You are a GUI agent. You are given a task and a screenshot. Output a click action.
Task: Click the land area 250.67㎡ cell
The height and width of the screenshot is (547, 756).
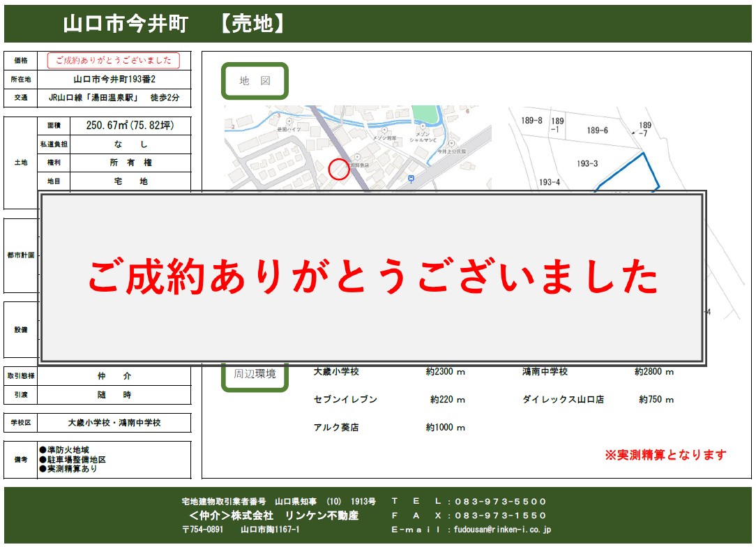[x=130, y=126]
